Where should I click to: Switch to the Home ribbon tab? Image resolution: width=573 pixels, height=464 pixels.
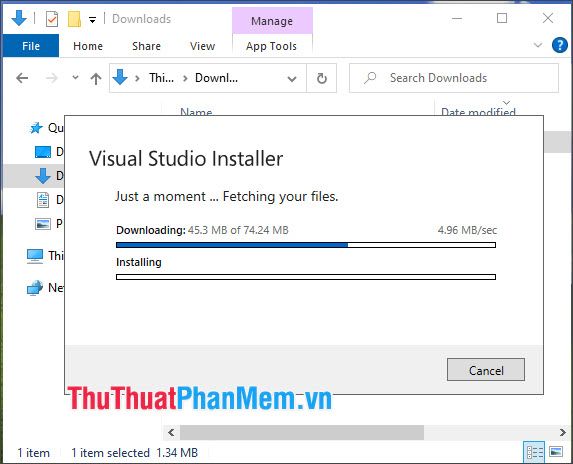(88, 46)
